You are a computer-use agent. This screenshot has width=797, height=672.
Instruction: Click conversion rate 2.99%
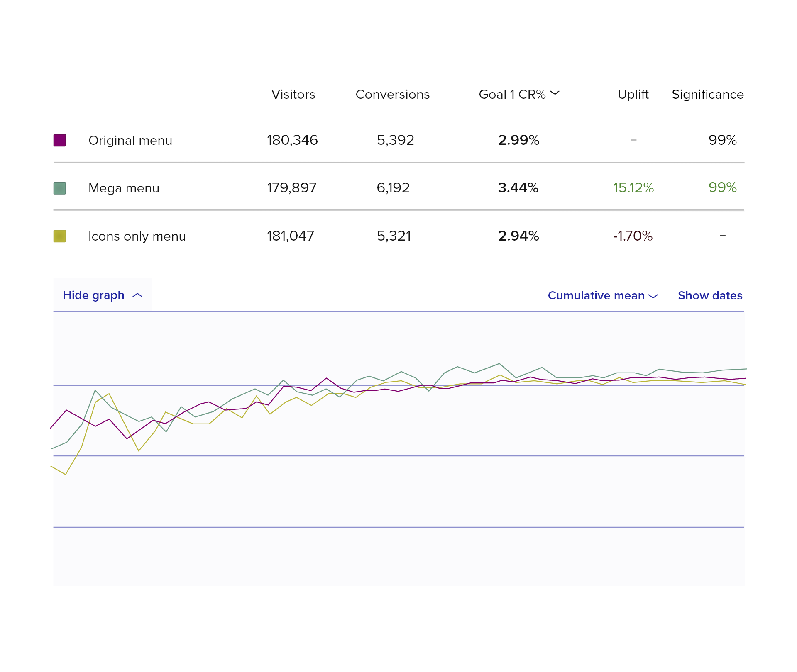pyautogui.click(x=519, y=140)
